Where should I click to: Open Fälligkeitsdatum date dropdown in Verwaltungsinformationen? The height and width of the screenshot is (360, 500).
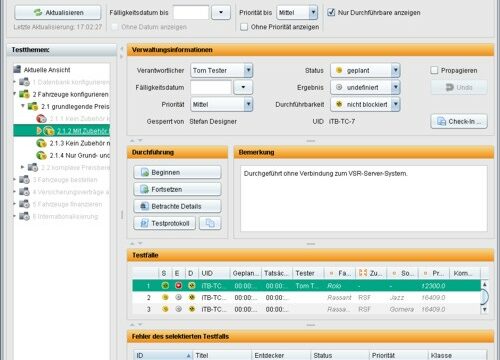(243, 87)
